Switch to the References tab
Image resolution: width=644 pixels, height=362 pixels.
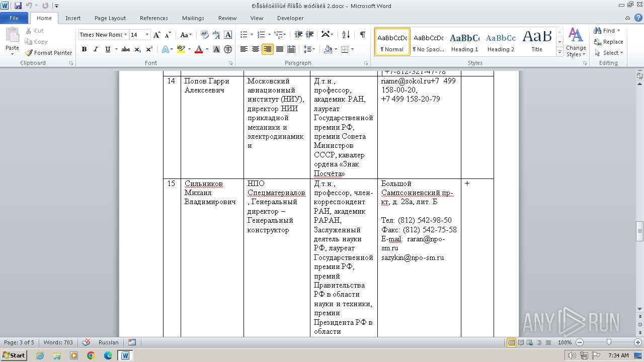tap(154, 18)
